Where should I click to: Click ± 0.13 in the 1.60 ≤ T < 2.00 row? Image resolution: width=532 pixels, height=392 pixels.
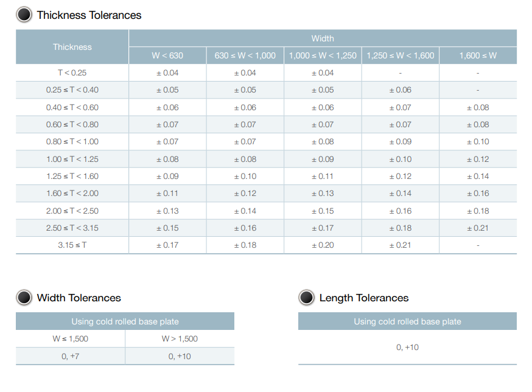click(323, 194)
